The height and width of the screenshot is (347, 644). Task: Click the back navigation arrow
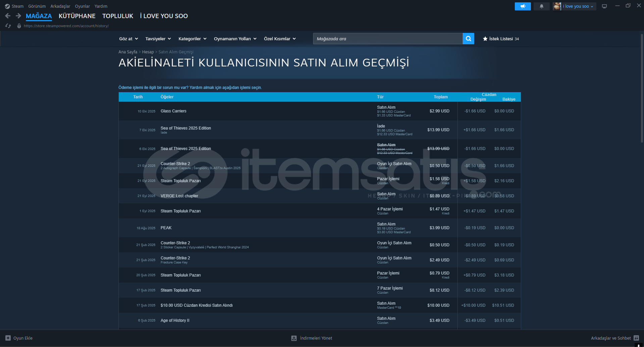(8, 16)
